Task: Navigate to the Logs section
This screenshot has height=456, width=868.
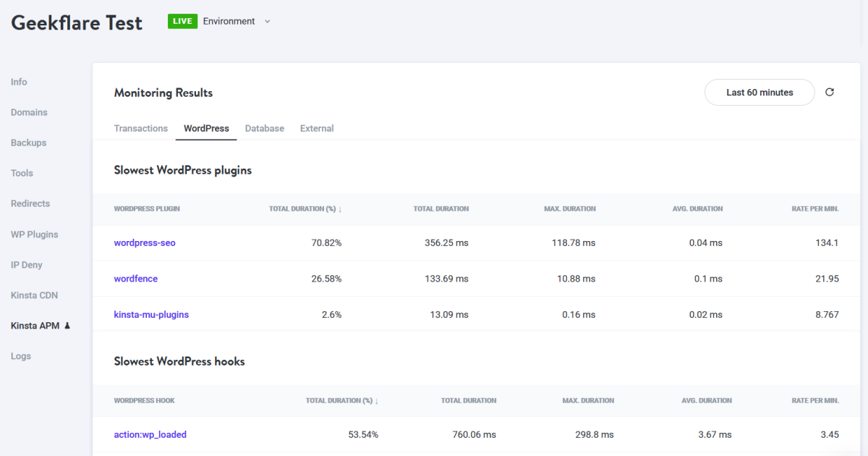Action: [x=21, y=355]
